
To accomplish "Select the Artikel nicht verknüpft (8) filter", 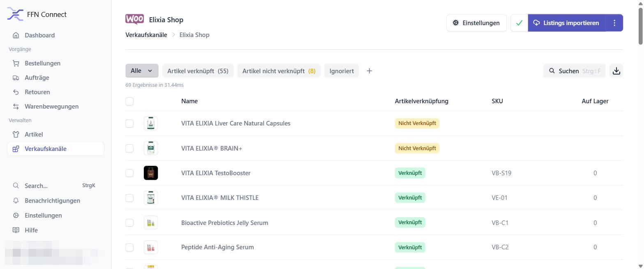I will [x=279, y=71].
